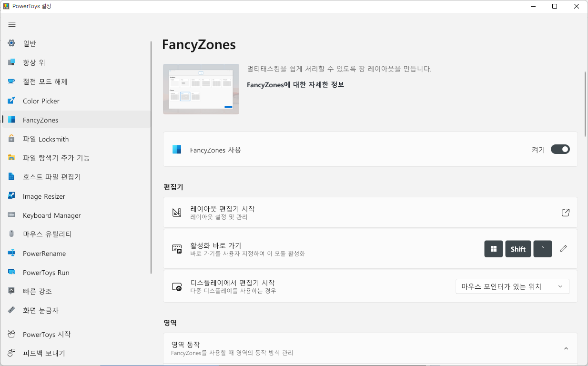Click the backtick key shortcut button

tap(543, 249)
